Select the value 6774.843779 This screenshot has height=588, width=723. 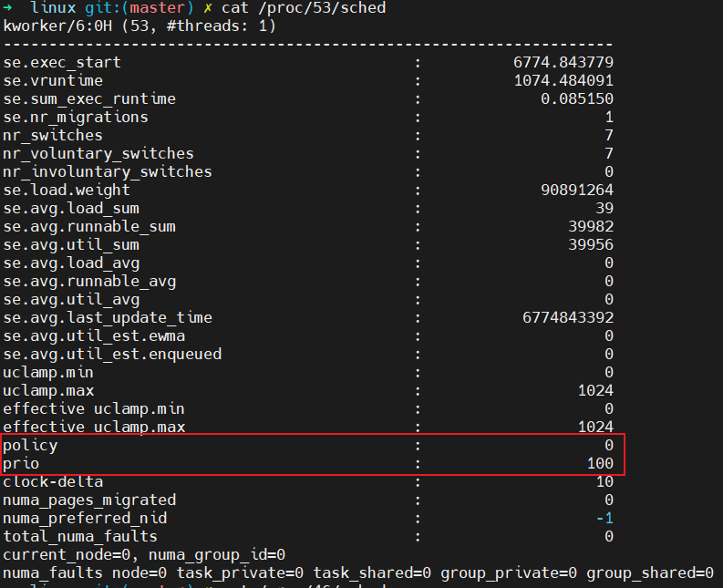(563, 62)
